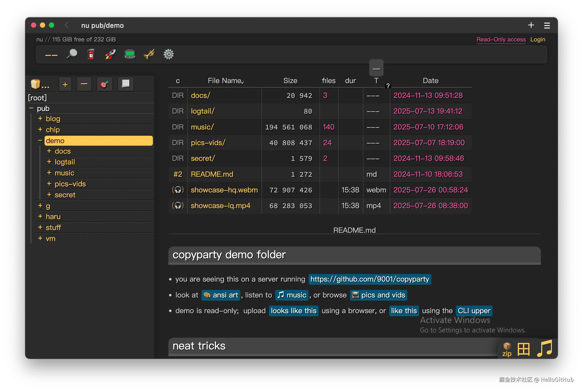Open the gear settings panel
The width and height of the screenshot is (583, 392).
169,54
